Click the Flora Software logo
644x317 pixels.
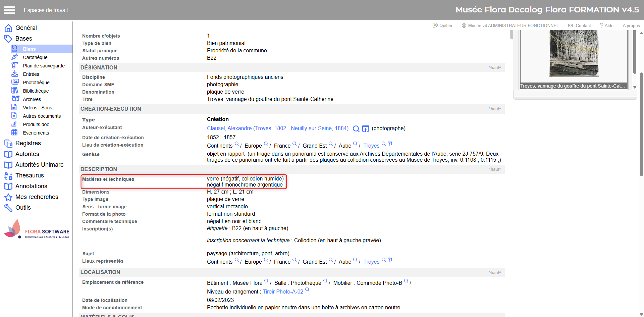[36, 229]
